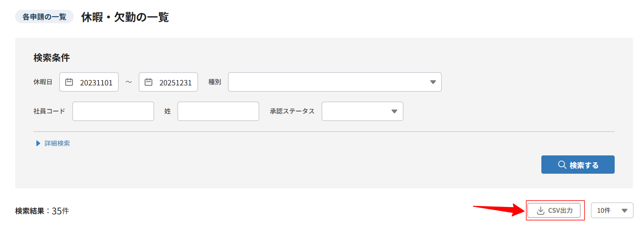Click the start date value 20231101
Screen dimensions: 644x227
point(96,83)
